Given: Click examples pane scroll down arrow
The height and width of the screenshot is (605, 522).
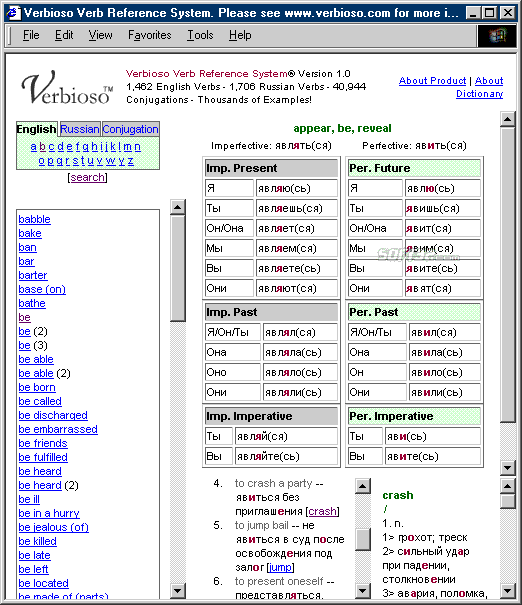Looking at the screenshot, I should tap(363, 590).
